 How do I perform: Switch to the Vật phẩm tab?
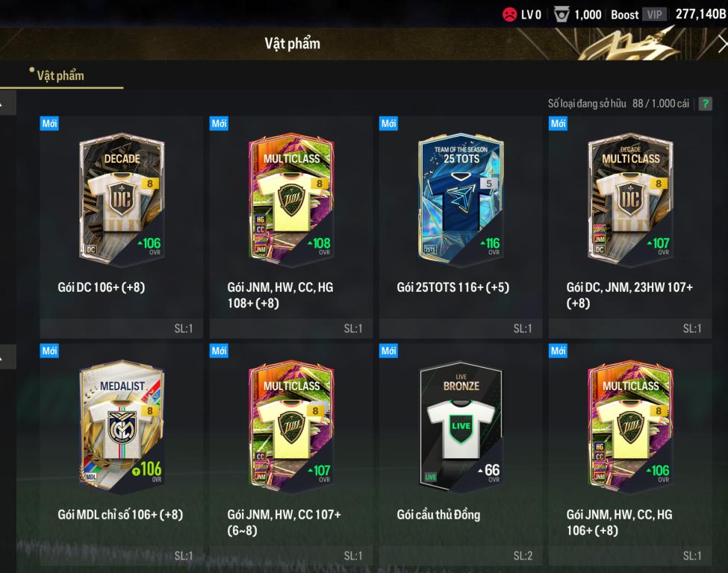pos(60,75)
